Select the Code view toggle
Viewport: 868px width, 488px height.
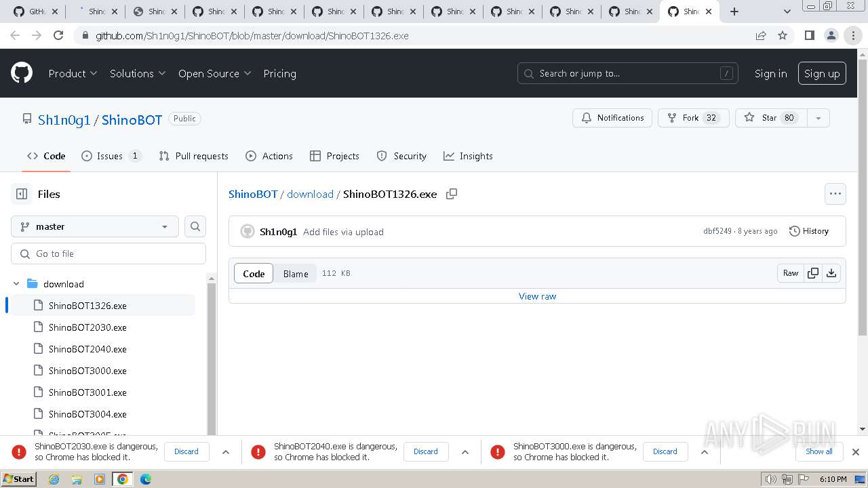[x=254, y=273]
